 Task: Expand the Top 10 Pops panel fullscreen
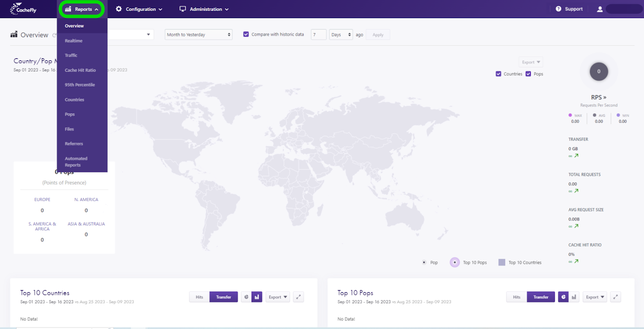coord(616,297)
